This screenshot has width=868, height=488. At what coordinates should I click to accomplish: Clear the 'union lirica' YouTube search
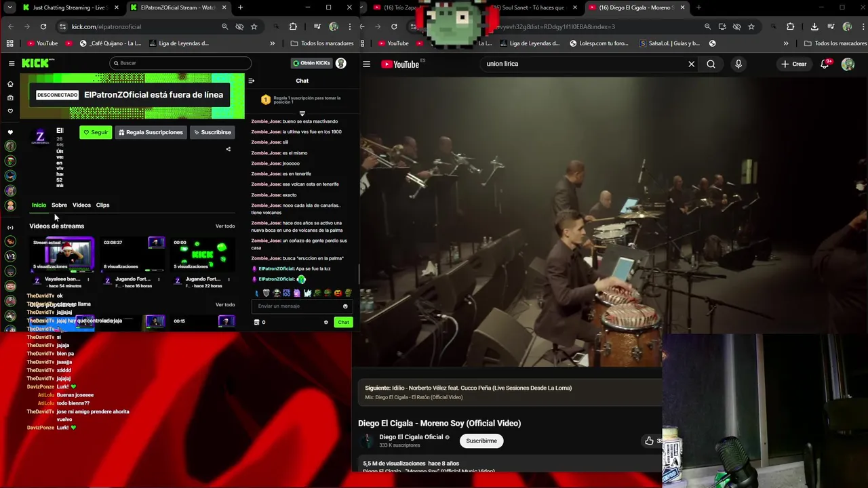(x=691, y=64)
